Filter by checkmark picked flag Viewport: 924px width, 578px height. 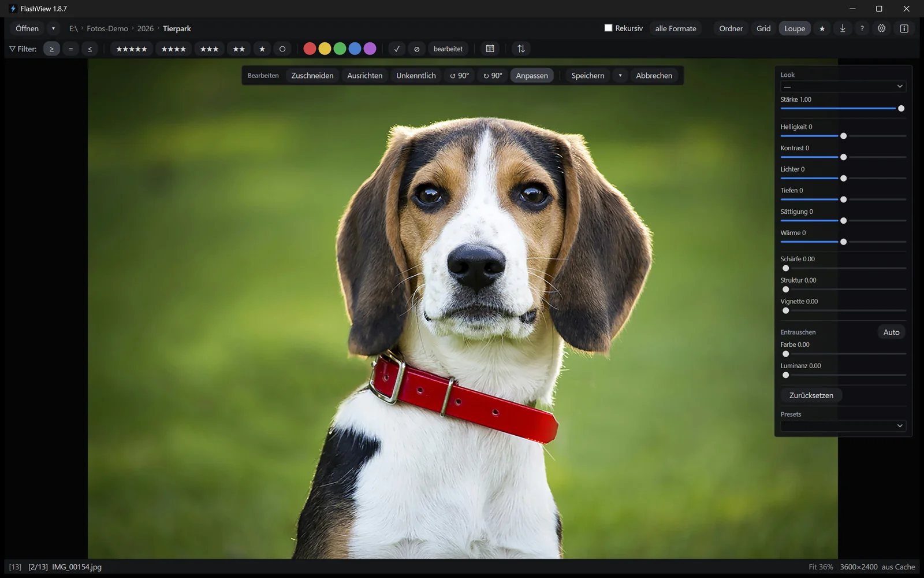point(397,49)
